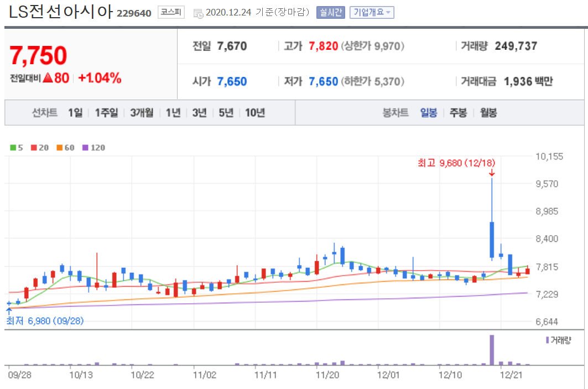Click the 코스피 market badge
Screen dimensions: 588x389
point(171,12)
